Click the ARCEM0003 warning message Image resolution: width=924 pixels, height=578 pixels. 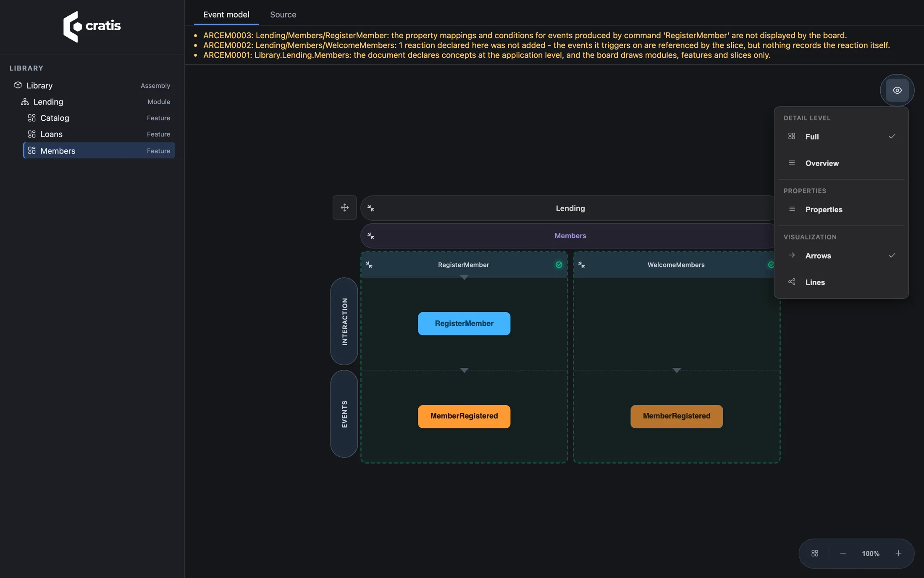[525, 35]
